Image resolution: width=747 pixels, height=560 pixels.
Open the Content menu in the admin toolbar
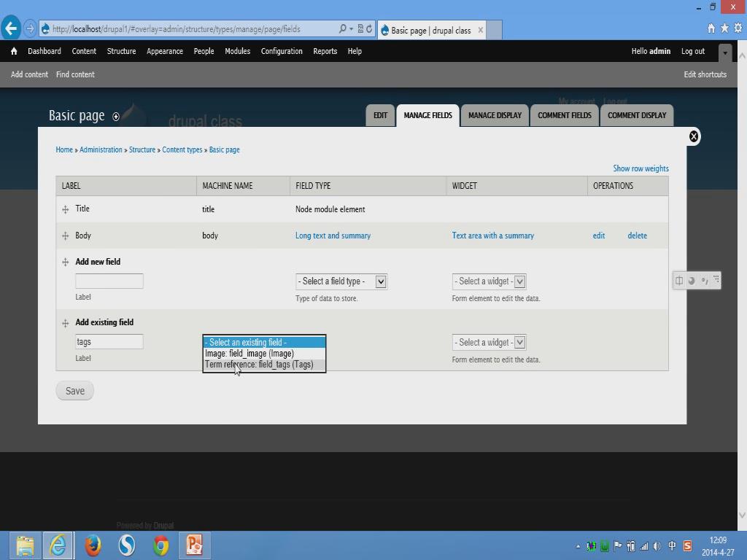point(84,51)
